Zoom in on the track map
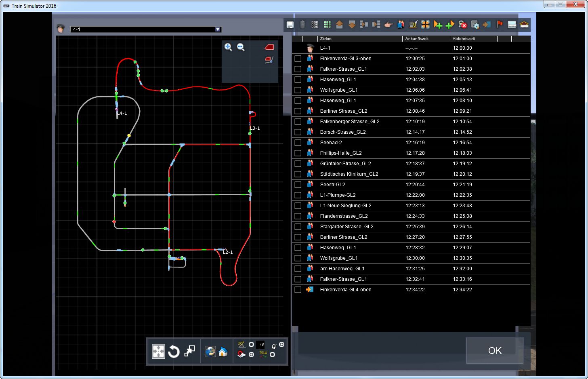 coord(228,47)
